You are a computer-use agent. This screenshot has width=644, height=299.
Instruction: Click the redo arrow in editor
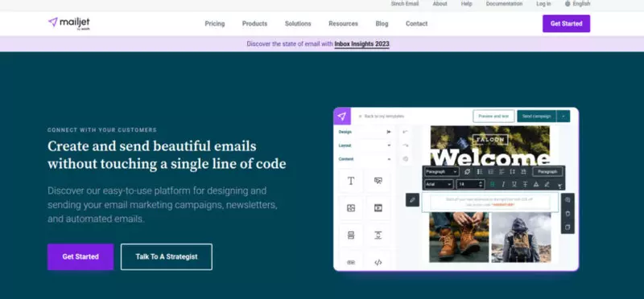click(x=406, y=145)
